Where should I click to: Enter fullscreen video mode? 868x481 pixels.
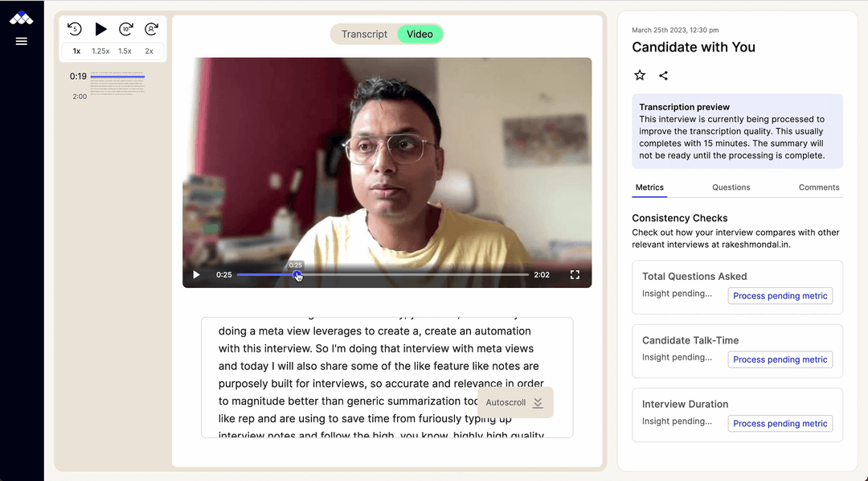tap(575, 274)
